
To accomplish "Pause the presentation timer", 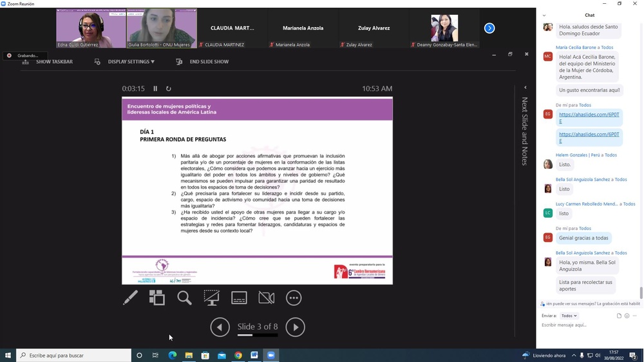I will (x=155, y=89).
